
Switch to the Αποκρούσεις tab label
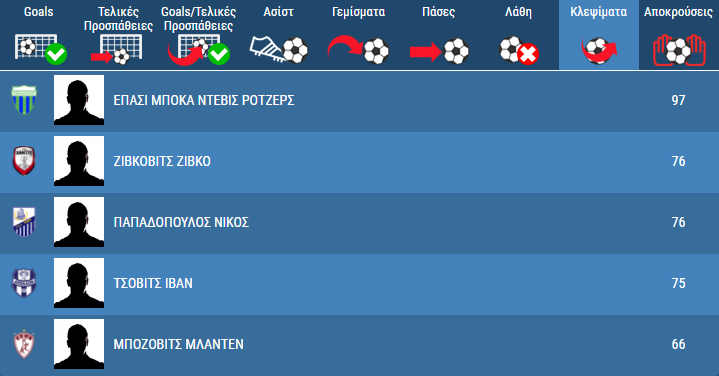tap(678, 12)
